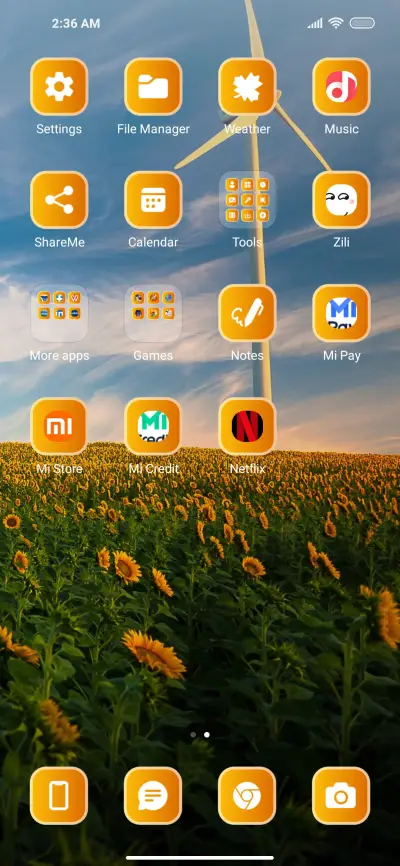Open Netflix
This screenshot has width=400, height=866.
[x=247, y=426]
